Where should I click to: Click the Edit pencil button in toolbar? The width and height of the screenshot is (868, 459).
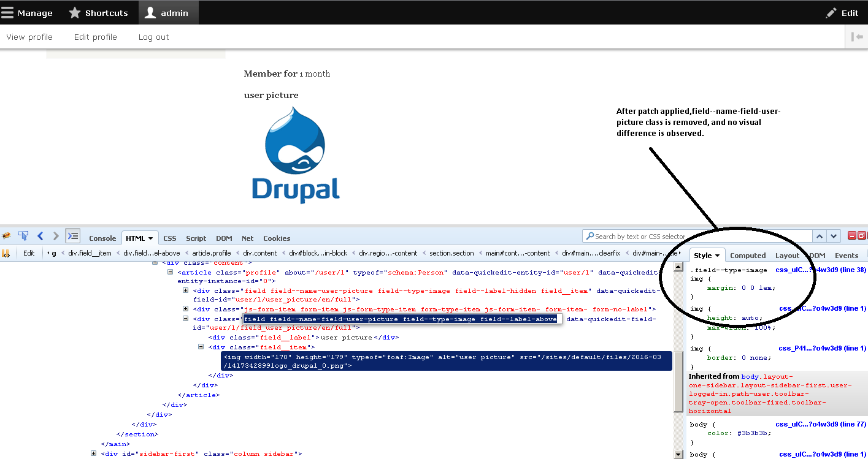pyautogui.click(x=842, y=13)
